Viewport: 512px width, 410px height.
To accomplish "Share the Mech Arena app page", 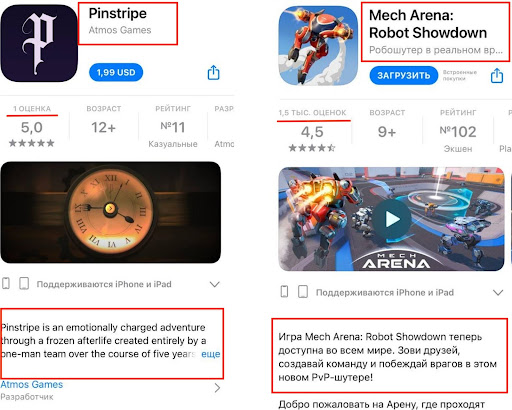I will point(497,76).
